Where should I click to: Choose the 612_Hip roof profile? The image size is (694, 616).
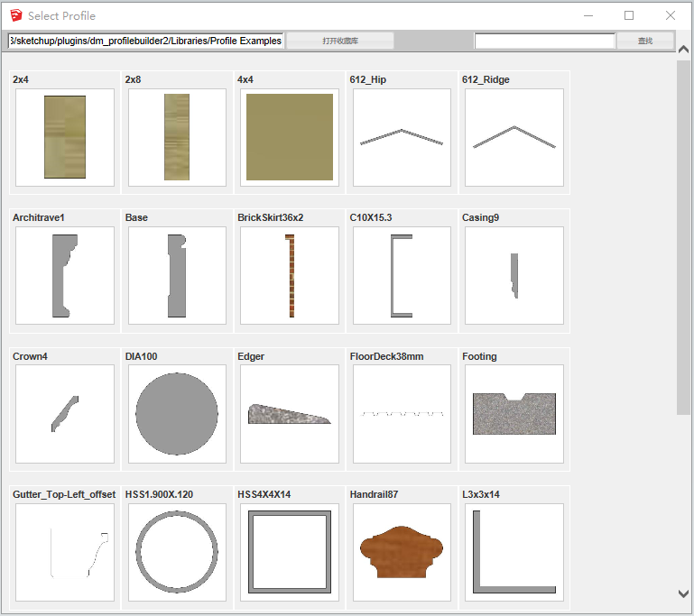402,137
